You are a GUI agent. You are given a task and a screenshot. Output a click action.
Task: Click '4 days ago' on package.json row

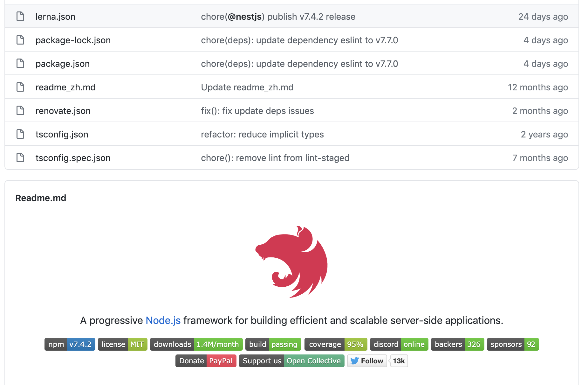pyautogui.click(x=546, y=64)
